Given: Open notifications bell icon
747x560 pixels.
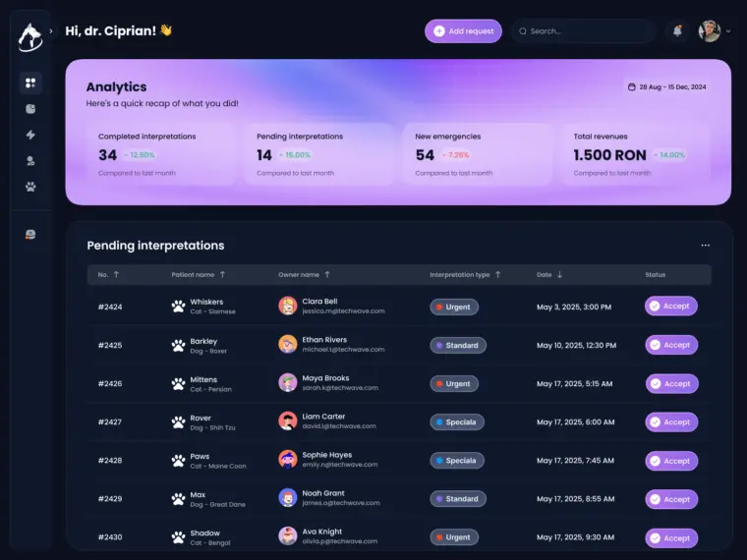Looking at the screenshot, I should [x=677, y=31].
